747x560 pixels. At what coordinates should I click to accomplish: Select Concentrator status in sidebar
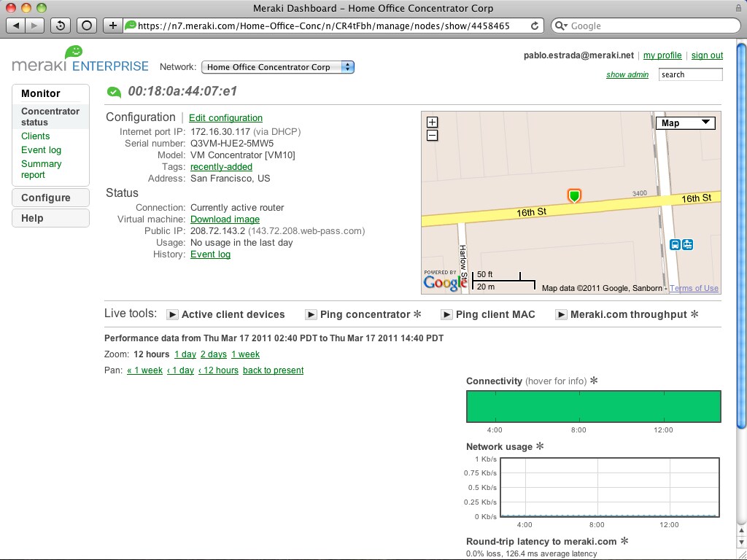50,117
